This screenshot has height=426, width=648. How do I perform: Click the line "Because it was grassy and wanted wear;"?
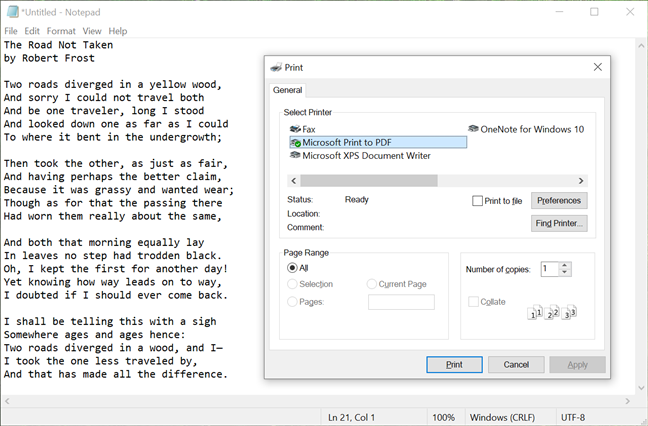coord(119,190)
